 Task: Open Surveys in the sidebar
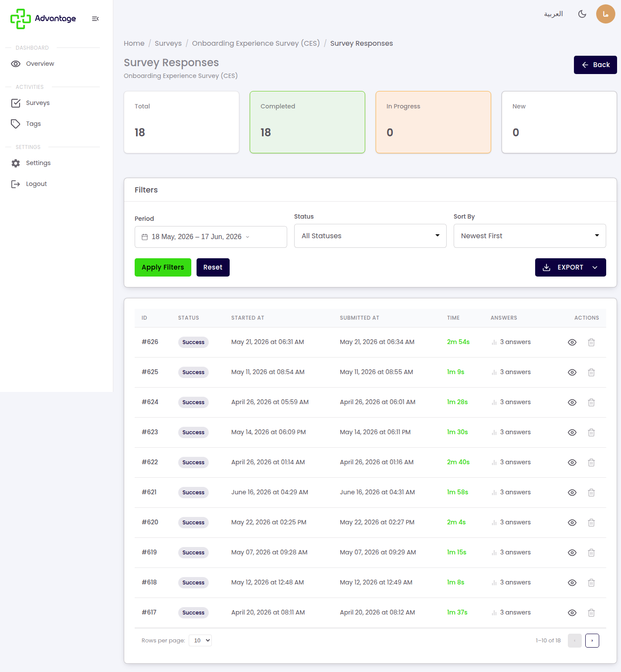click(x=37, y=103)
